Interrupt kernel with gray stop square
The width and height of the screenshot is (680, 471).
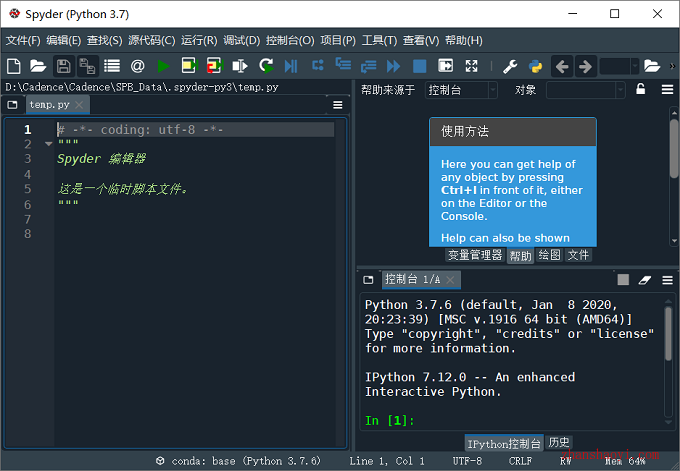(x=623, y=280)
